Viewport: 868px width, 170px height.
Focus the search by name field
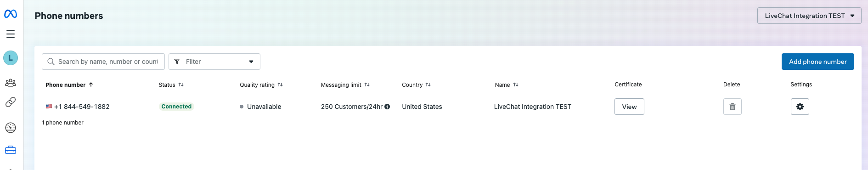pyautogui.click(x=103, y=62)
